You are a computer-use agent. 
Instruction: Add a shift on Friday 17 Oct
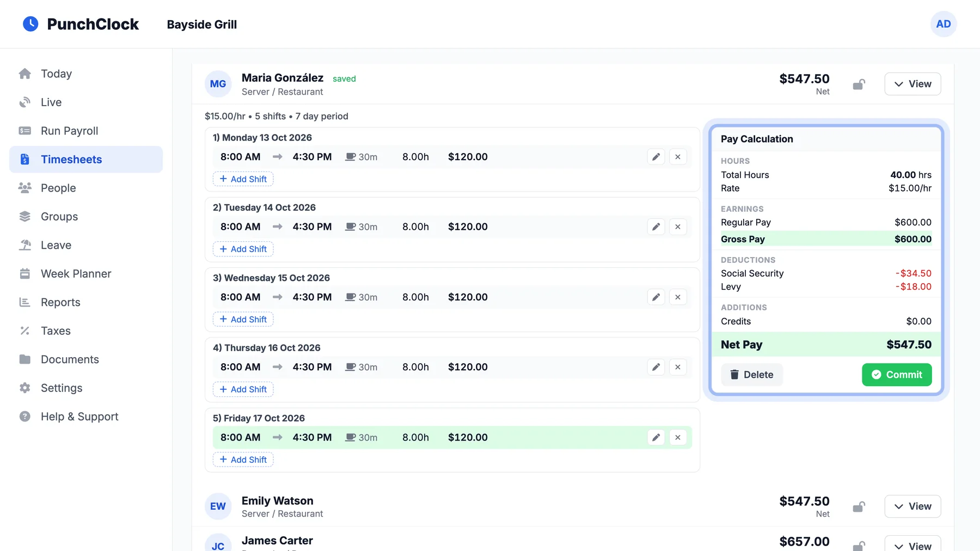[x=243, y=460]
